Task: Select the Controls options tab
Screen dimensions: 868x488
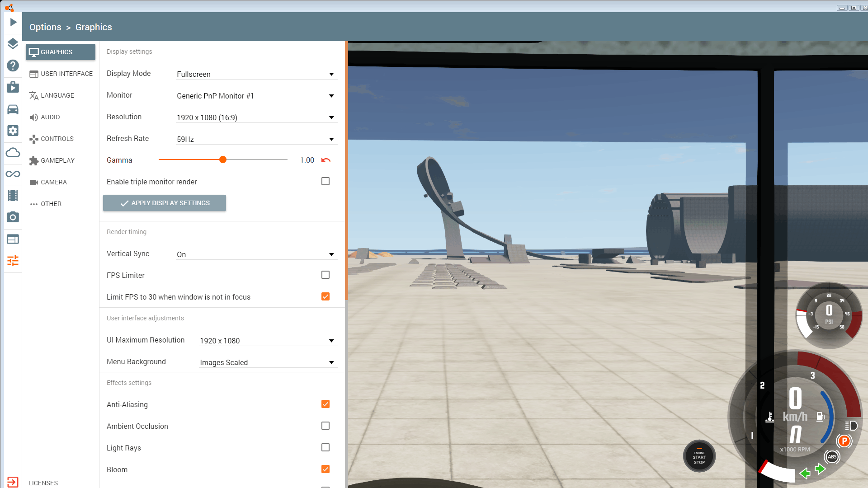Action: click(x=57, y=139)
